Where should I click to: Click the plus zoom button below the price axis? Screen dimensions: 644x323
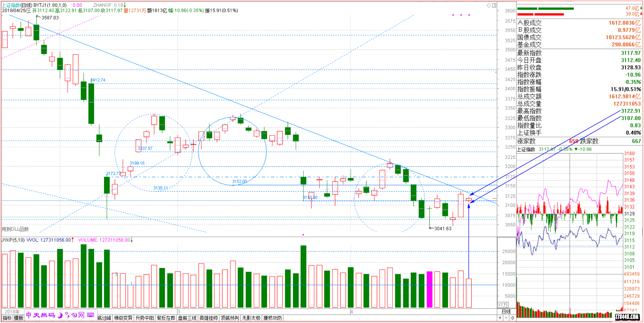tap(500, 318)
